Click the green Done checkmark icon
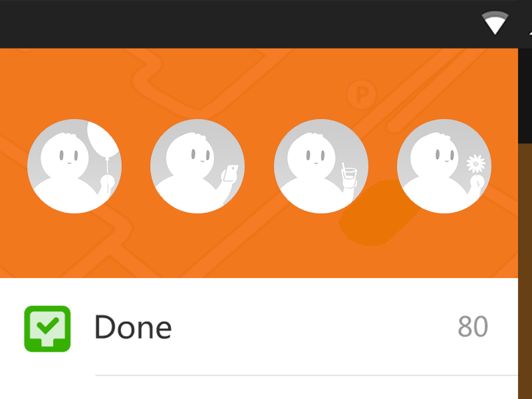532x399 pixels. point(47,329)
